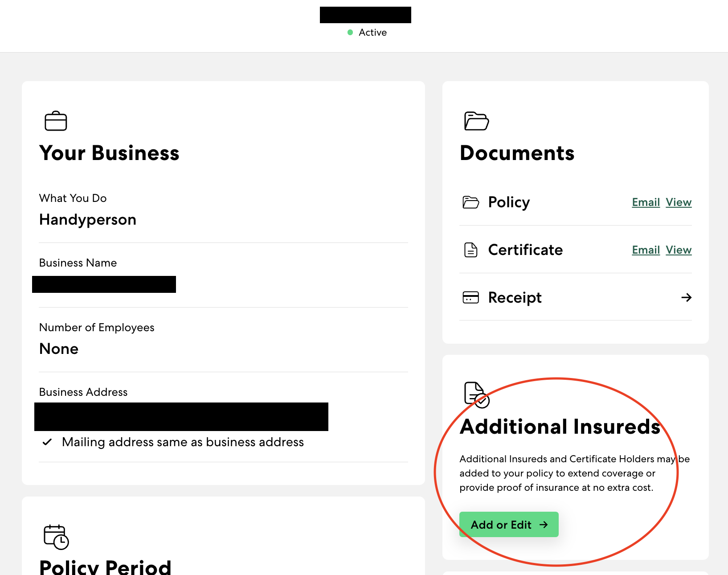The height and width of the screenshot is (575, 728).
Task: Open the Receipt arrow on the right
Action: (686, 297)
